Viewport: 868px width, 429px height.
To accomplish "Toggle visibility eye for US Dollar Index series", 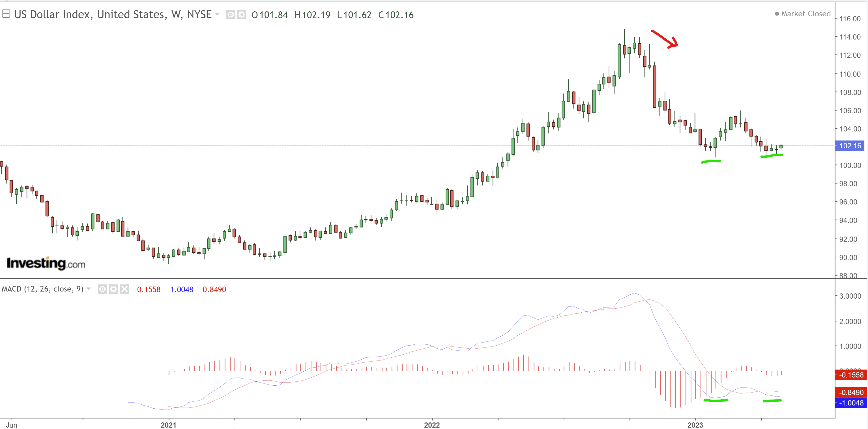I will (x=230, y=15).
